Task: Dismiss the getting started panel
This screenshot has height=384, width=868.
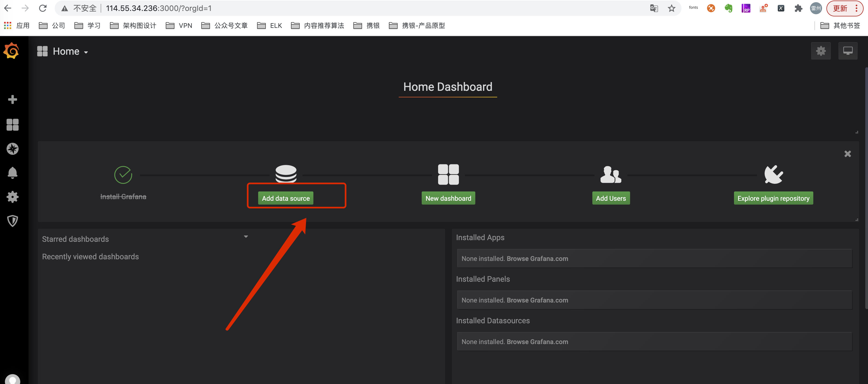Action: pyautogui.click(x=847, y=154)
